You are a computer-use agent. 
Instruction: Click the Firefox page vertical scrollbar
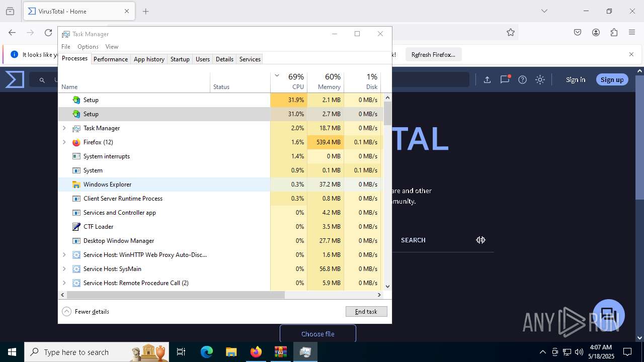639,137
